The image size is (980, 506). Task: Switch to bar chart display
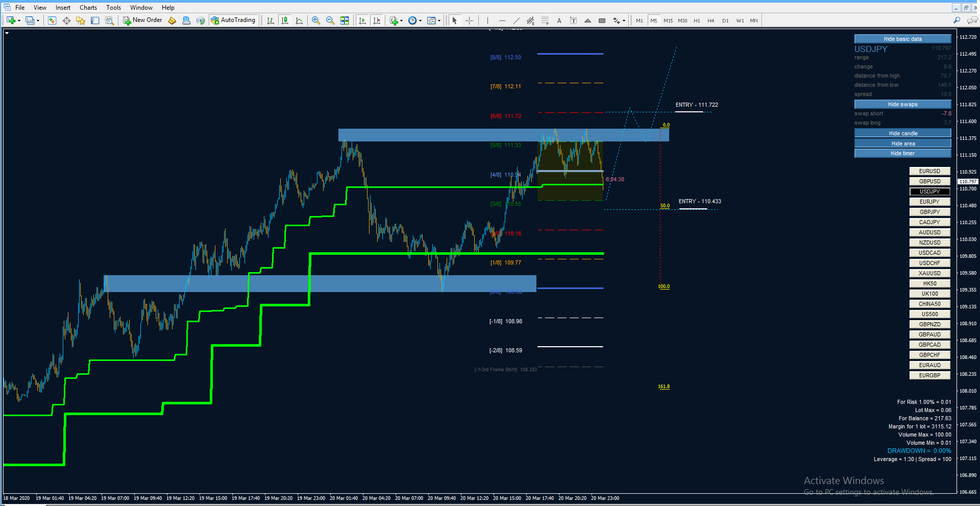(x=271, y=20)
